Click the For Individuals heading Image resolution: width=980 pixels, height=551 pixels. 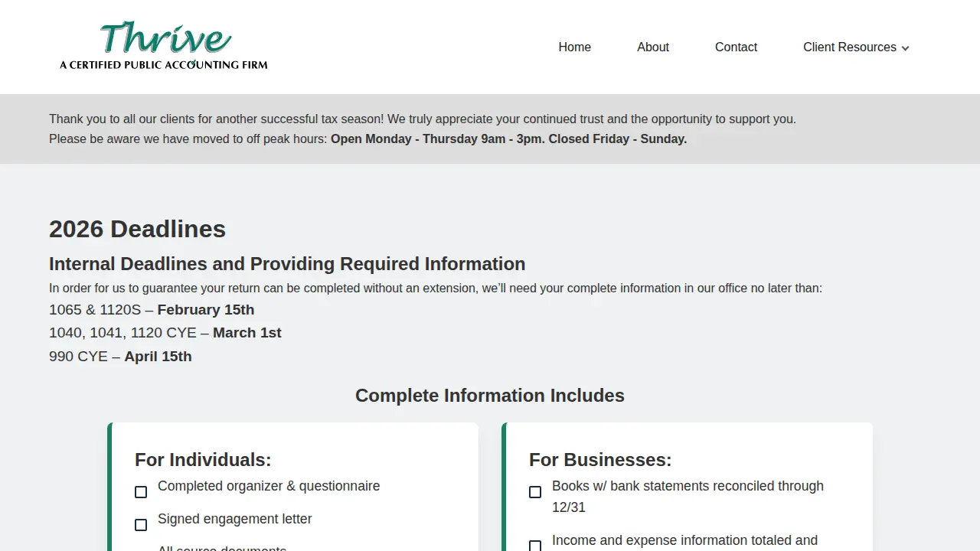click(203, 460)
